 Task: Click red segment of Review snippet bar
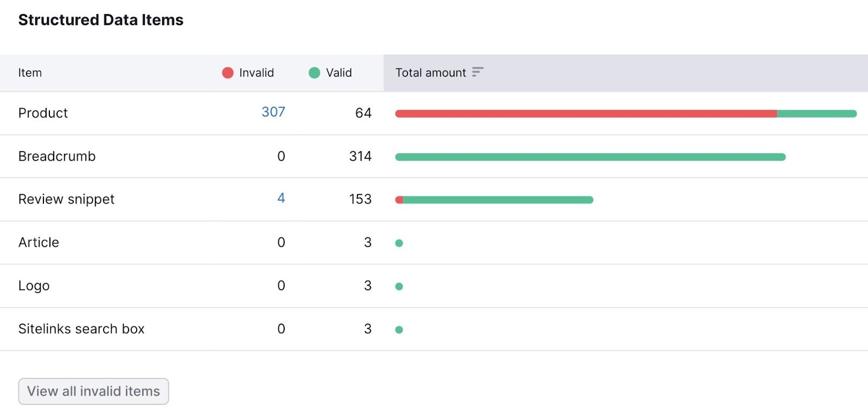pyautogui.click(x=399, y=200)
